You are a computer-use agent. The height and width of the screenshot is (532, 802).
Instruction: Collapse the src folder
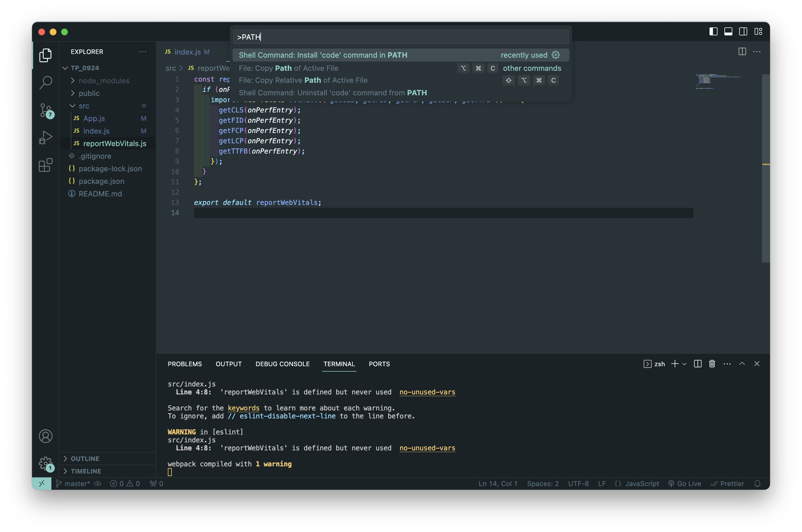coord(108,106)
